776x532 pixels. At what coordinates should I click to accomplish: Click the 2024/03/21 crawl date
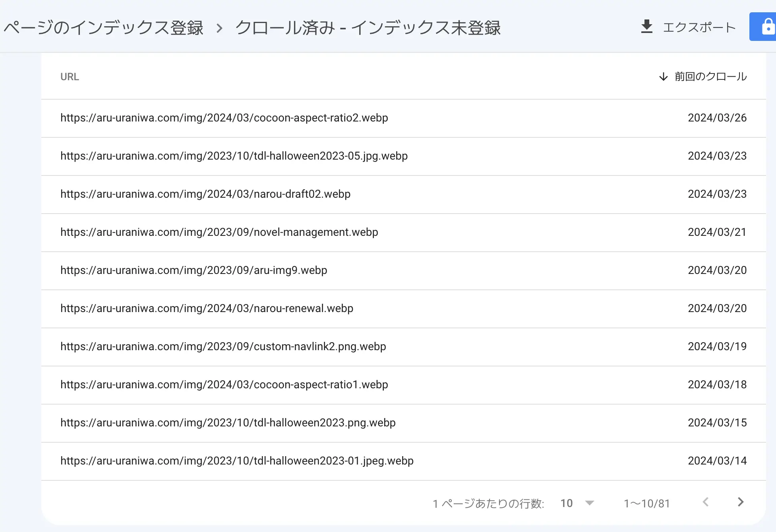click(x=717, y=232)
